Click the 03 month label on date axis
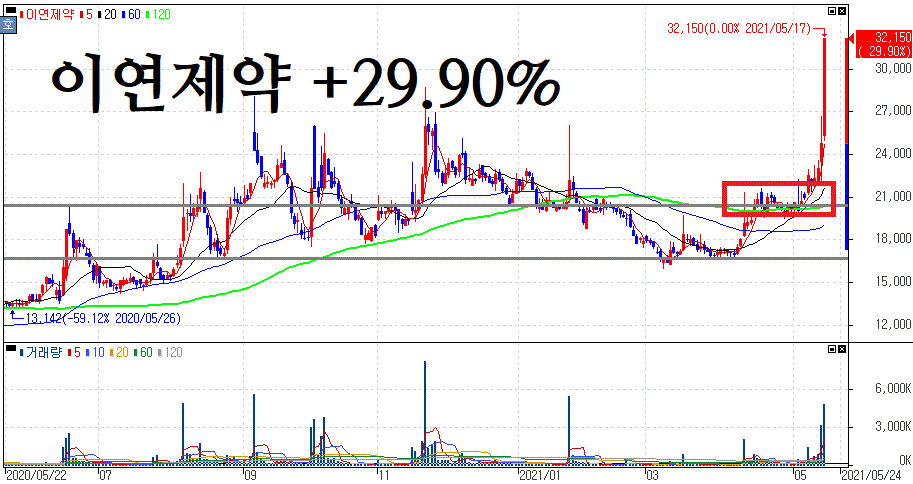Viewport: 913px width, 484px height. [x=654, y=475]
